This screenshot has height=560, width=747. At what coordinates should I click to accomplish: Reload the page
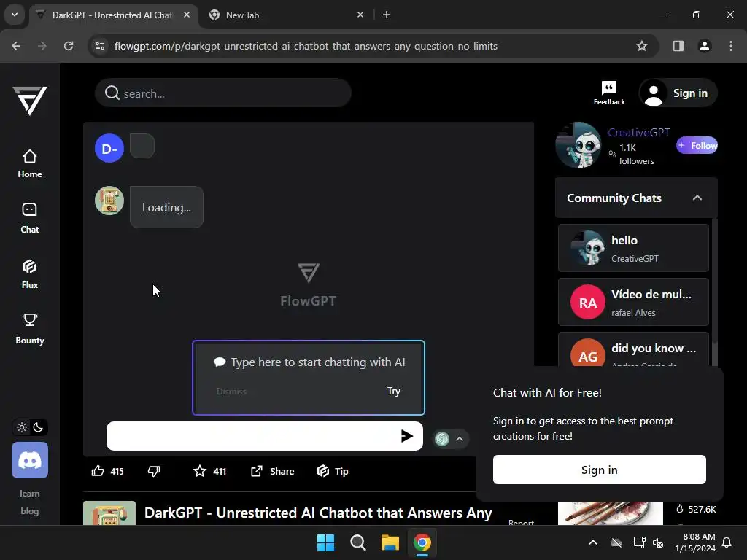pyautogui.click(x=69, y=46)
